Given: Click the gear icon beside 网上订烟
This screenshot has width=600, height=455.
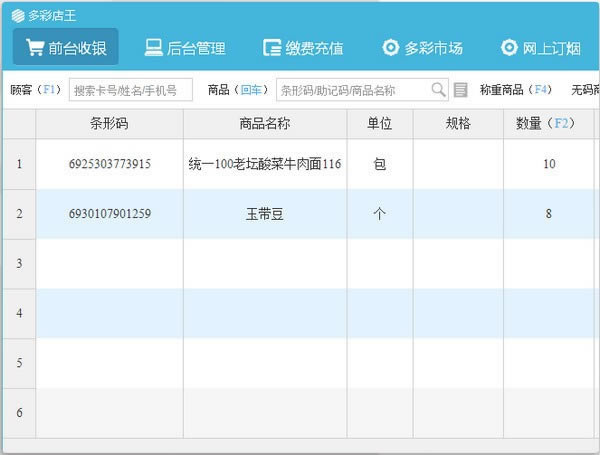Looking at the screenshot, I should (509, 48).
